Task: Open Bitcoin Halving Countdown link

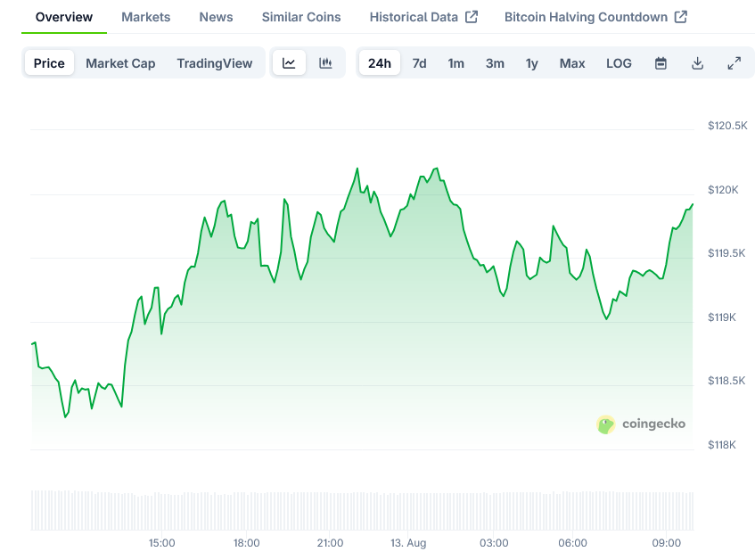Action: pos(595,17)
